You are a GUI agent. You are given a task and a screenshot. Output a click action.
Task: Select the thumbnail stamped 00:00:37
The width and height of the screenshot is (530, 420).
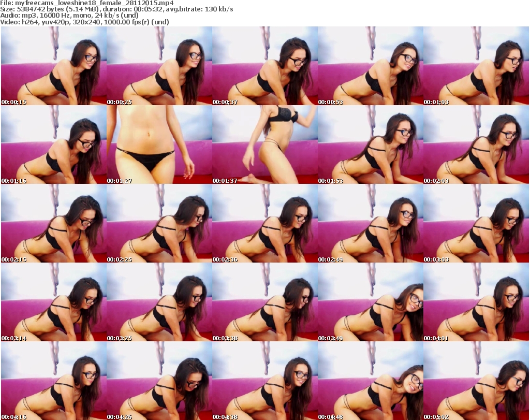click(265, 66)
